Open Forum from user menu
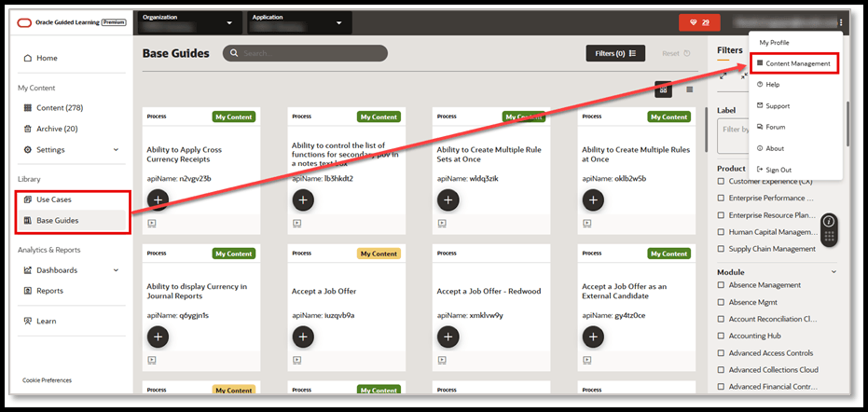 click(770, 127)
